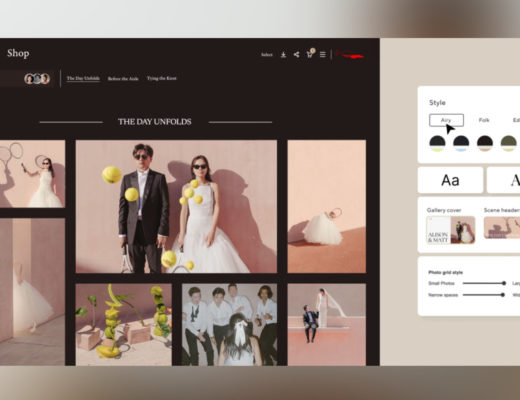
Task: Switch to Tying the Knot tab
Action: (x=162, y=78)
